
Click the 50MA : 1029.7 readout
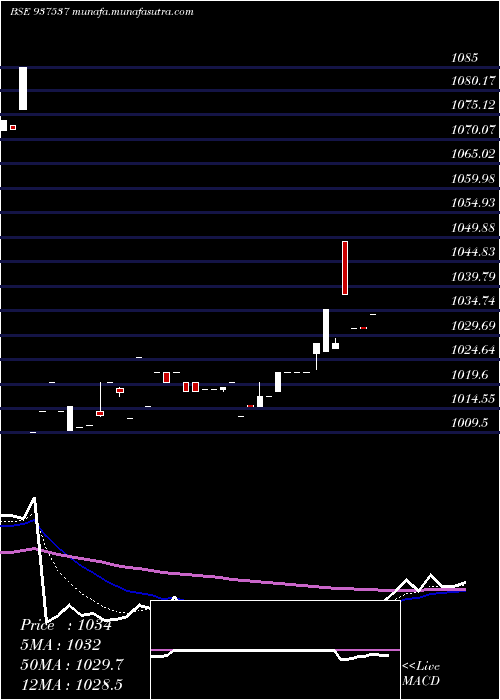[71, 665]
